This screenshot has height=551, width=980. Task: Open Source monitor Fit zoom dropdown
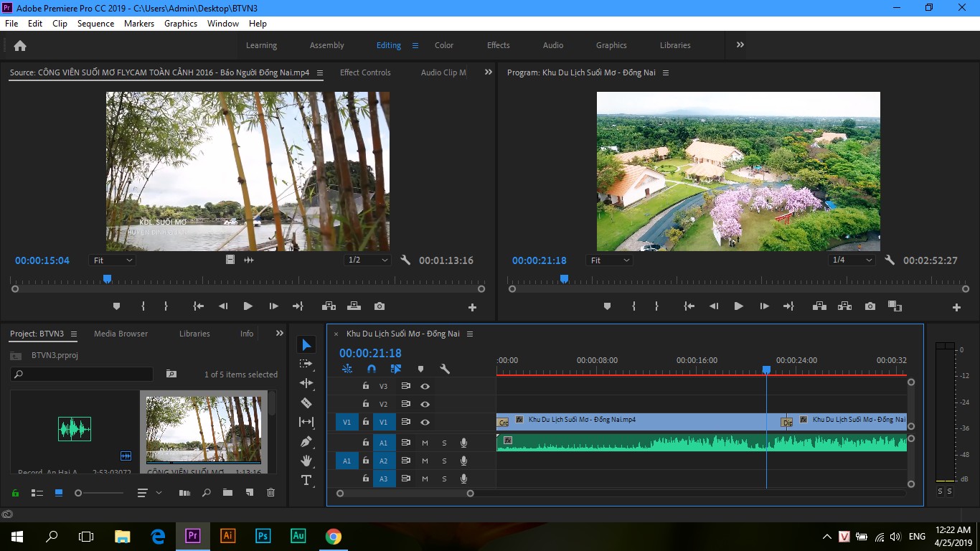point(112,260)
